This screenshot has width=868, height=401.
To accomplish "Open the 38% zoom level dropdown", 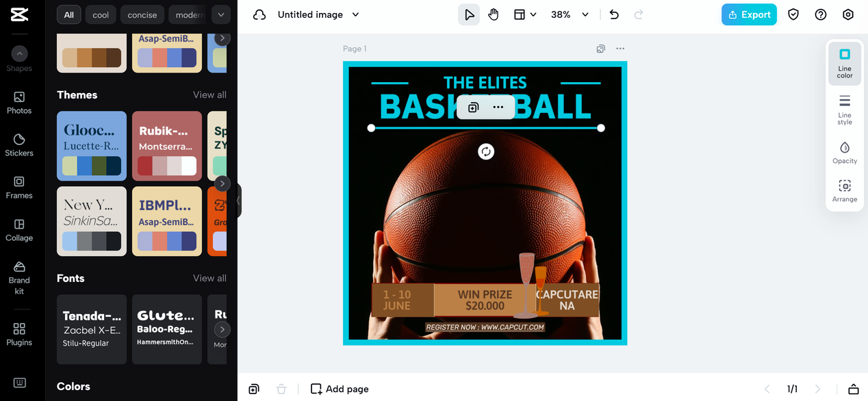I will coord(570,14).
